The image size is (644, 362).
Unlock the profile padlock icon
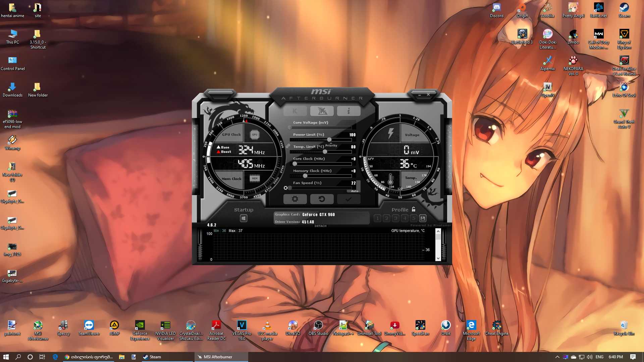[414, 209]
